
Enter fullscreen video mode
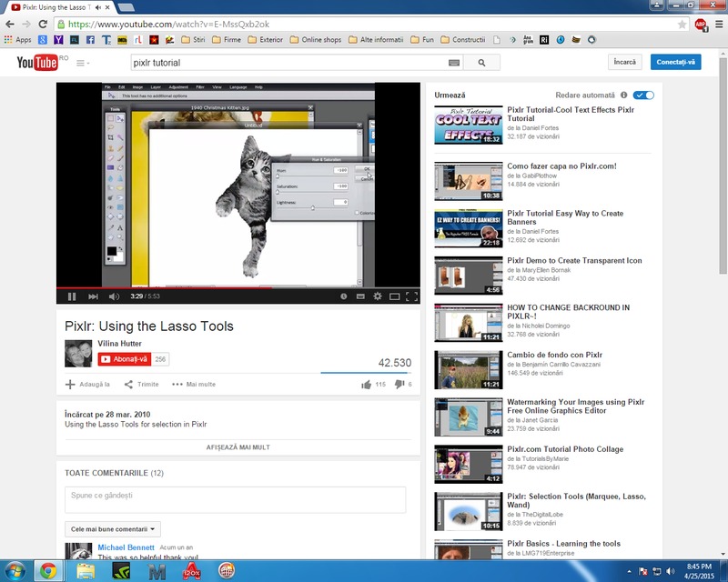[x=412, y=296]
